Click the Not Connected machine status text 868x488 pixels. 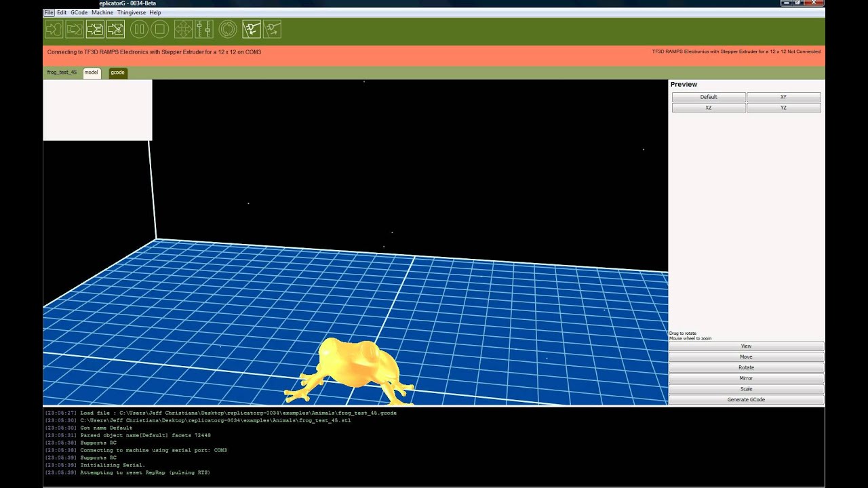(x=736, y=52)
